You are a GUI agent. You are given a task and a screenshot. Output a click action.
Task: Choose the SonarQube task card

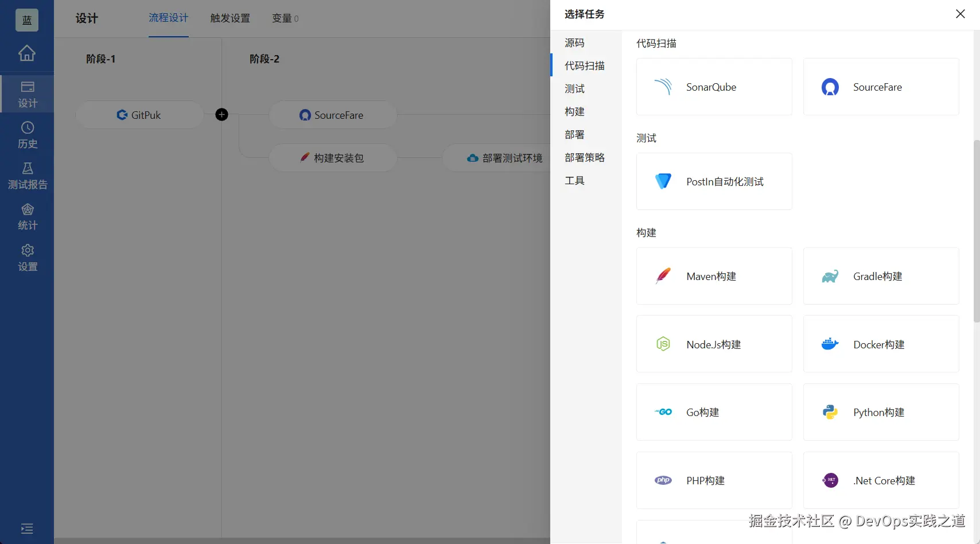click(714, 87)
